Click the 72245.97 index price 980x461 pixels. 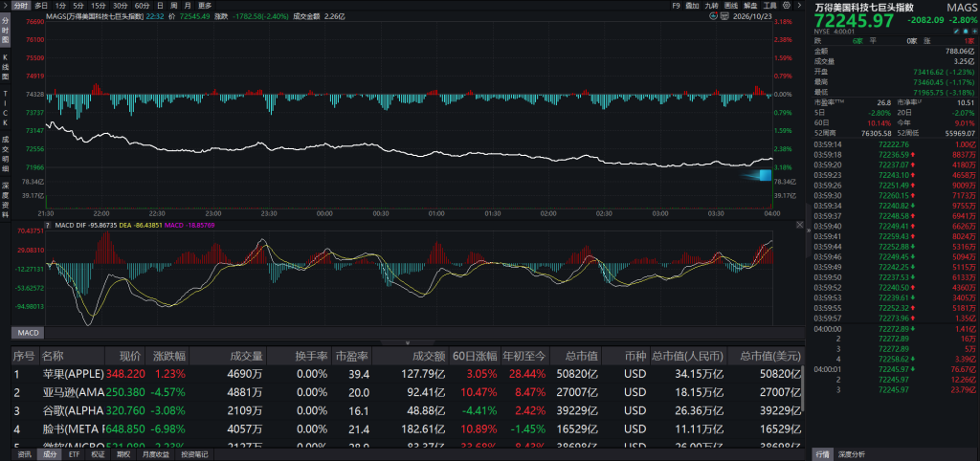coord(855,21)
